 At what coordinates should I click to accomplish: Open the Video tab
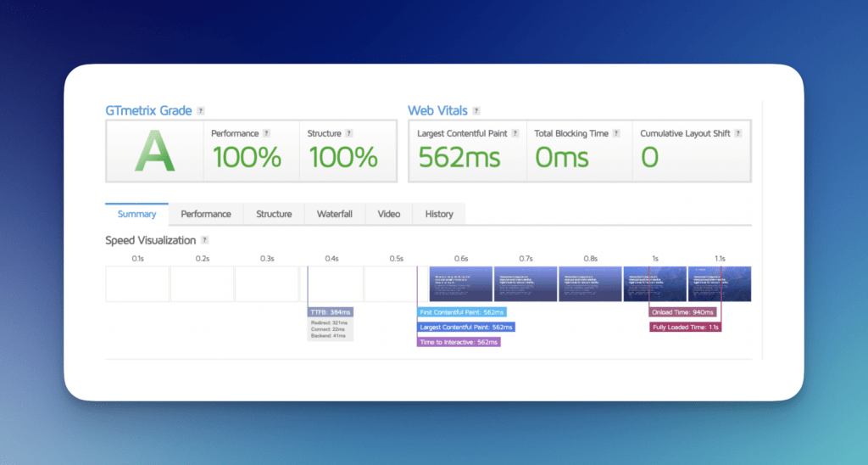(x=388, y=214)
